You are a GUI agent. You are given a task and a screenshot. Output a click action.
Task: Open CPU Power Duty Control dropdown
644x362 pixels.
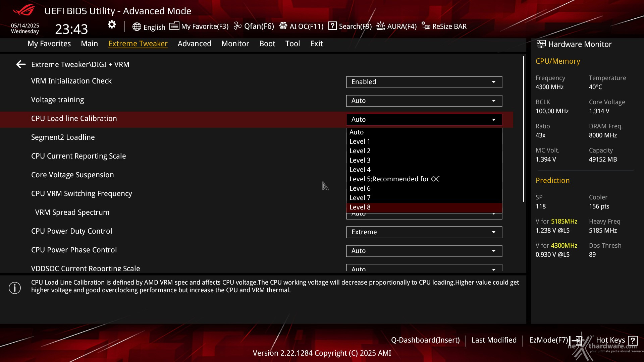[424, 232]
